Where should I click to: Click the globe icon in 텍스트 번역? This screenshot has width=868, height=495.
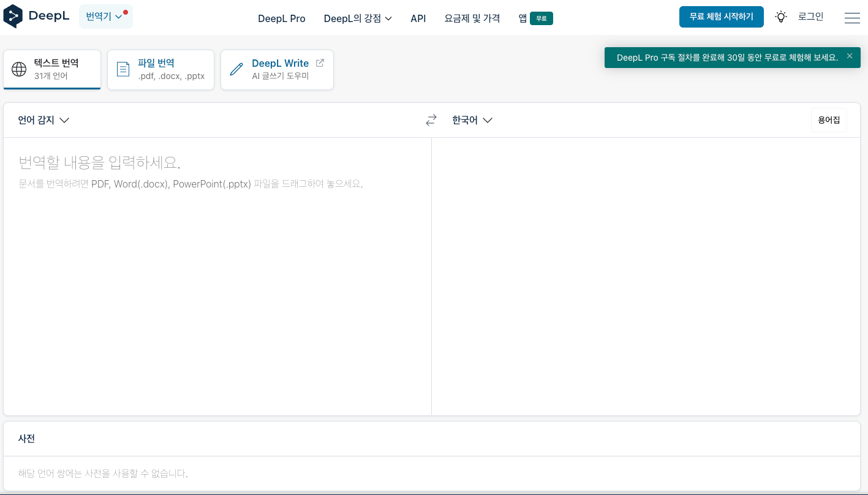point(20,69)
